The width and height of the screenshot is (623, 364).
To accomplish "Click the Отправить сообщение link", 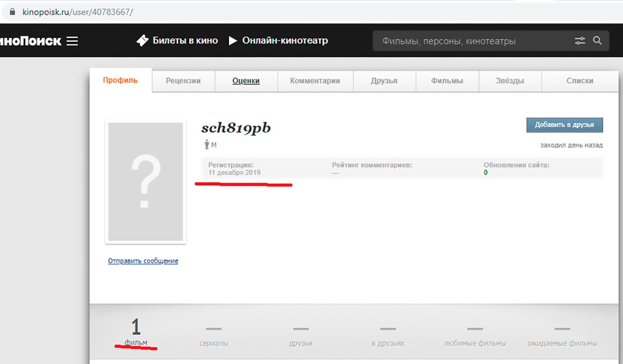I will [143, 261].
